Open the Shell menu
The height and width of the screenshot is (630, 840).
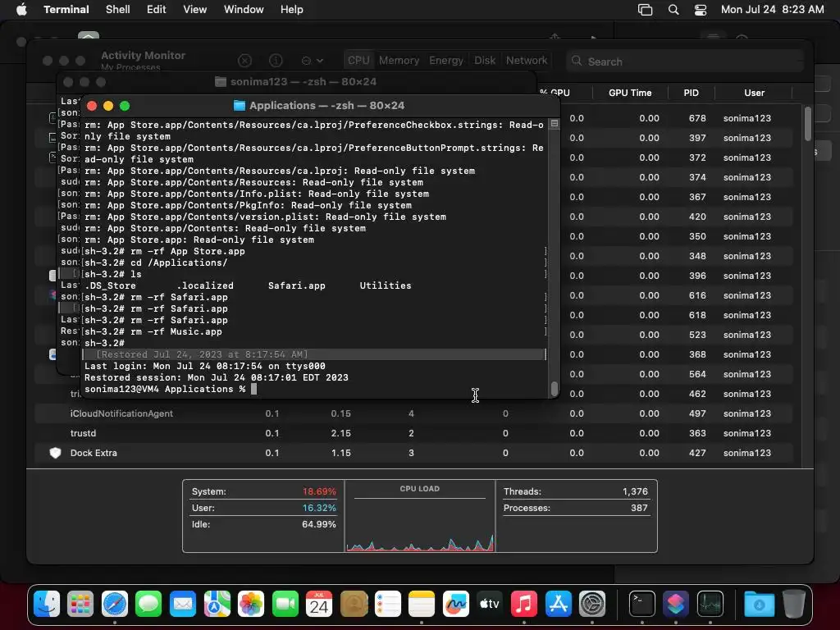point(118,10)
